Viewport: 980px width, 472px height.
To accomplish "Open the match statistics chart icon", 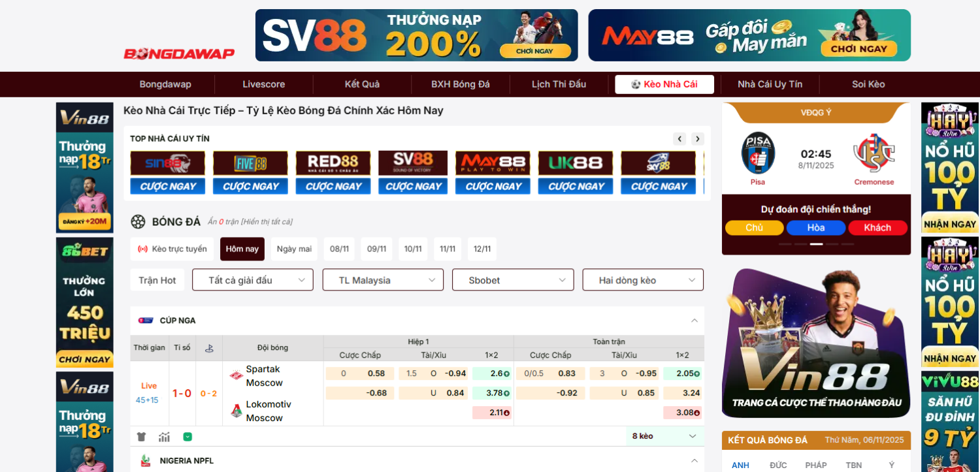I will [x=164, y=437].
